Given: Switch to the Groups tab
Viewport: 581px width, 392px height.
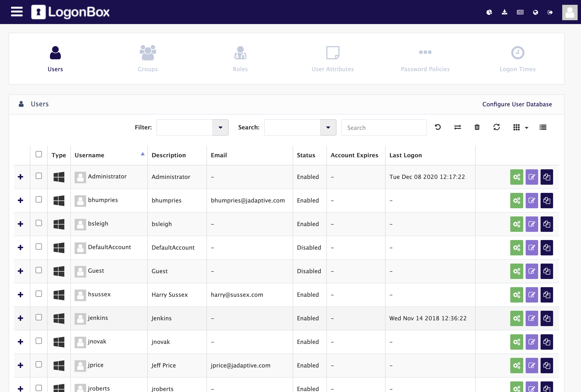Looking at the screenshot, I should point(148,59).
